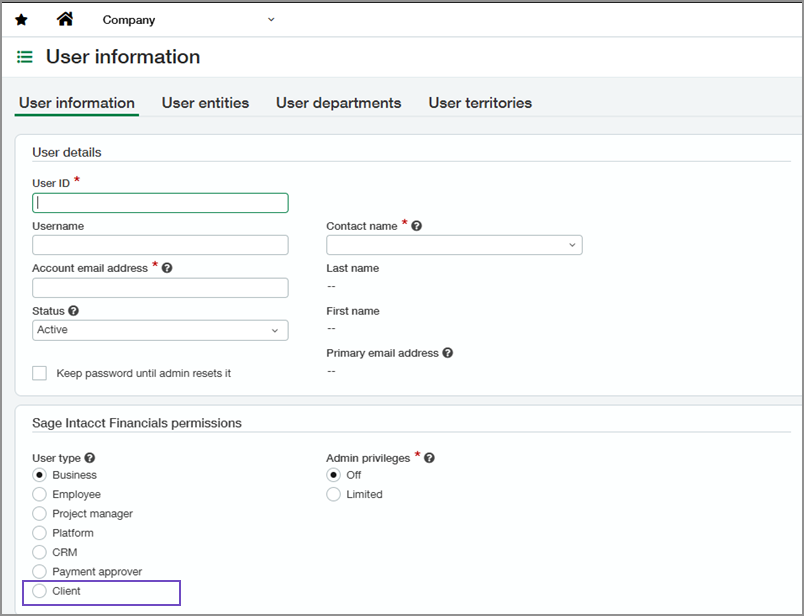Click help icon beside Admin privileges
This screenshot has height=616, width=804.
click(x=429, y=458)
